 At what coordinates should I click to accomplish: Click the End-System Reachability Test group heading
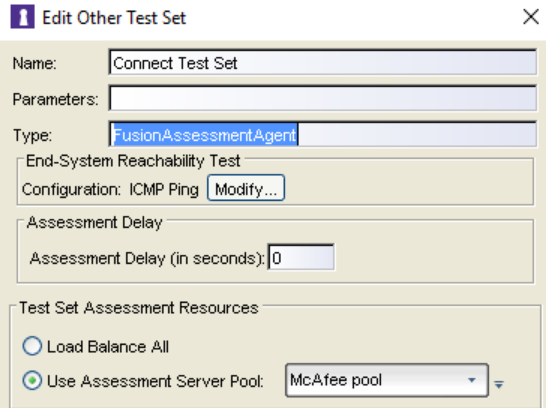(133, 161)
